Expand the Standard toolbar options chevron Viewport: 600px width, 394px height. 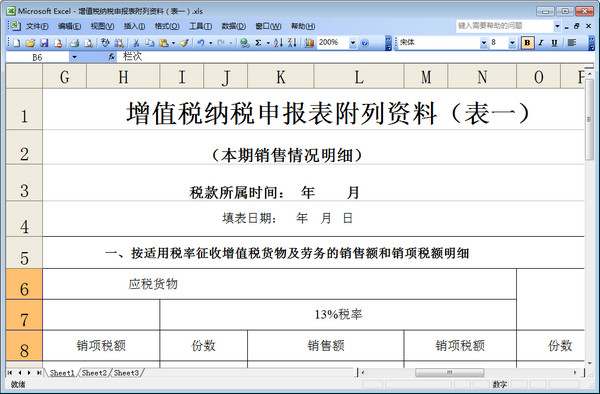point(388,43)
